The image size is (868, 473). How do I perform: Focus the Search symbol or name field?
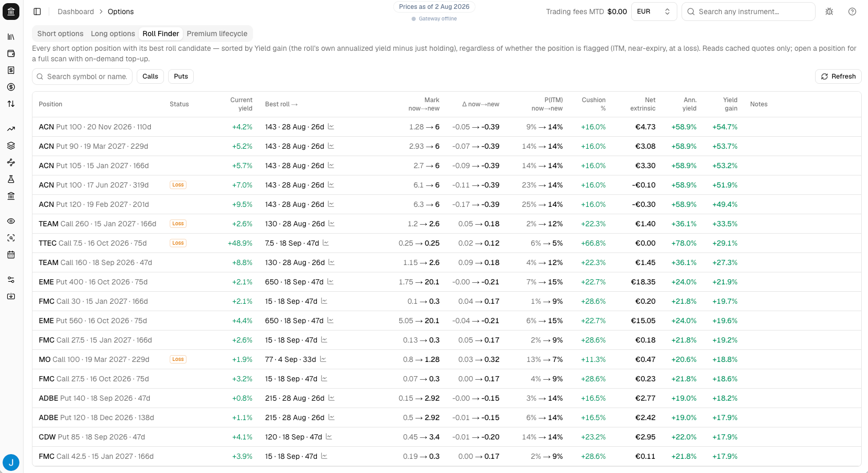click(82, 76)
